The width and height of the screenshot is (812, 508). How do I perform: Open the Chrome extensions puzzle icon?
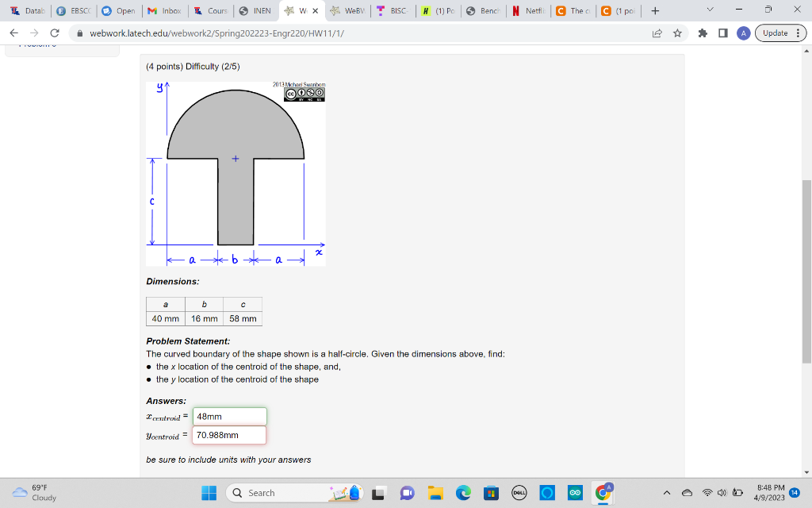(x=701, y=33)
